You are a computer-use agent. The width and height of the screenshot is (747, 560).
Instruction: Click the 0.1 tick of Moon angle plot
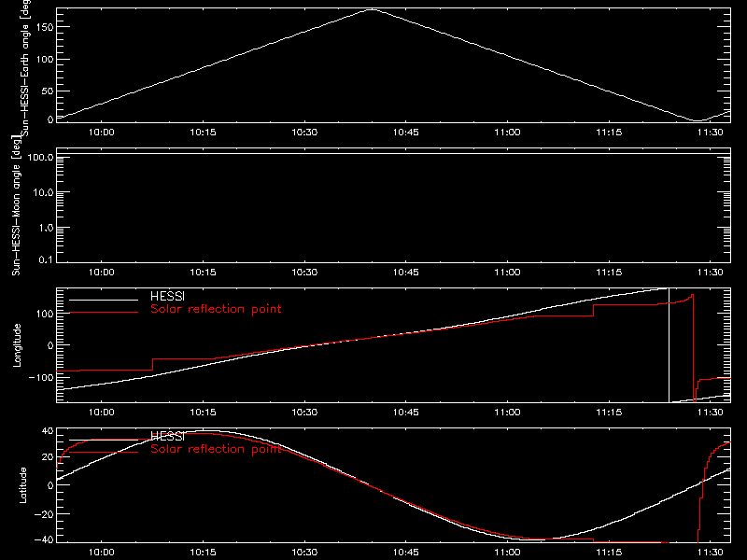[46, 260]
